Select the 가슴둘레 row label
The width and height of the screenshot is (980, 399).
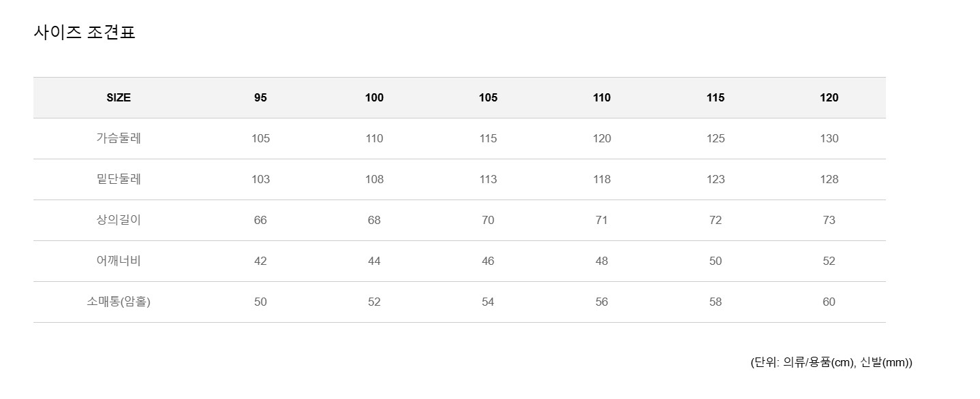coord(119,138)
